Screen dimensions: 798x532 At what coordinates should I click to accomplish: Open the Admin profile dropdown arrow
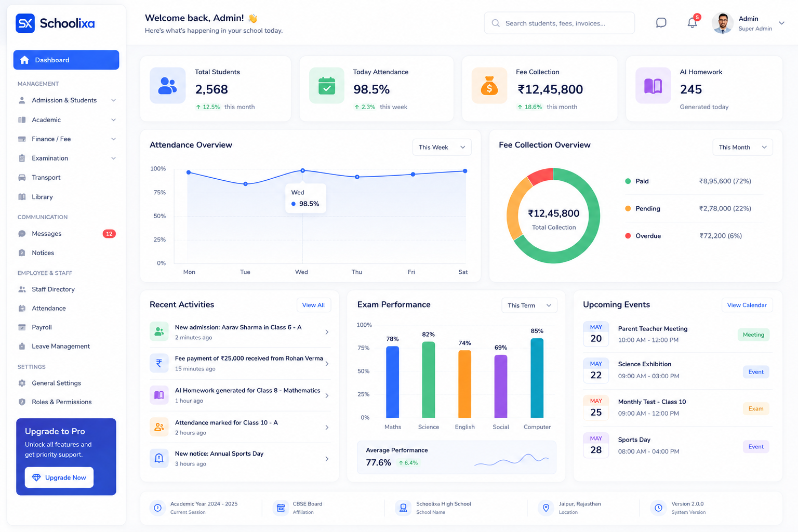click(x=781, y=23)
